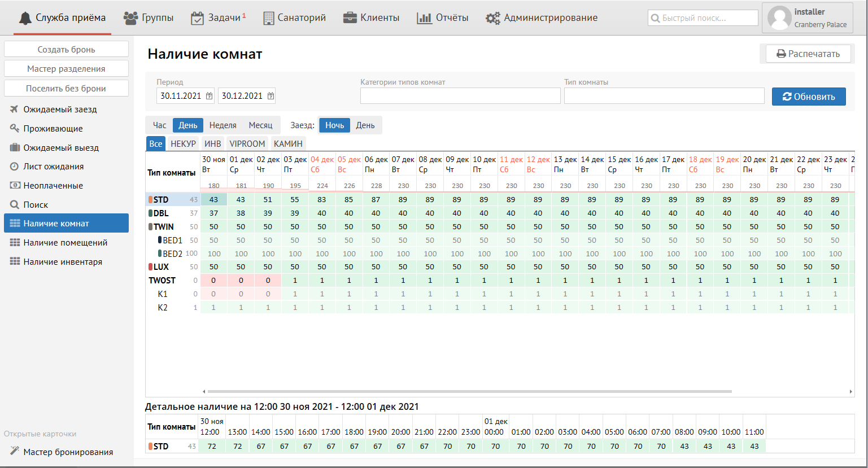Open calendar picker for start date 30.11.2021

[210, 96]
